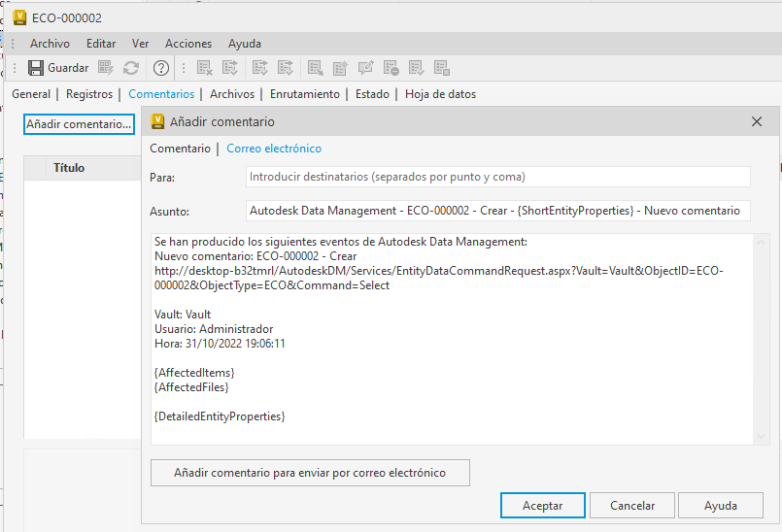Click the second list with arrow and checkmark icon
Image resolution: width=782 pixels, height=532 pixels.
(x=259, y=68)
